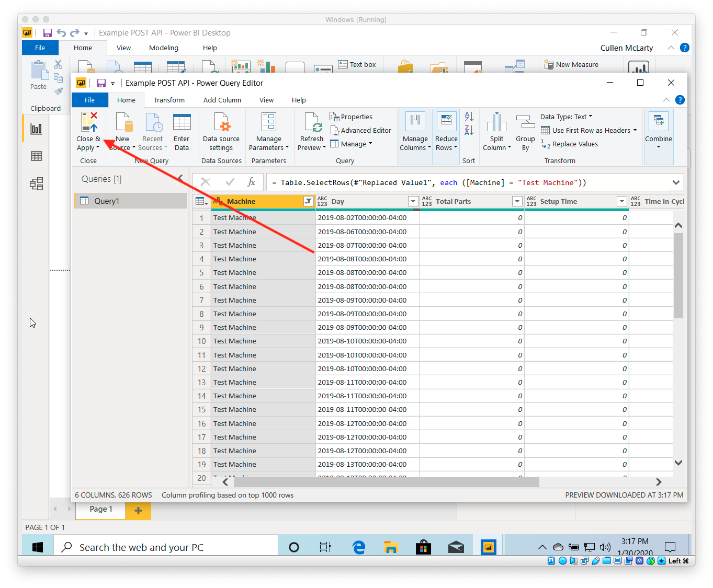Click the vertical scrollbar thumb
The height and width of the screenshot is (588, 713).
point(678,275)
